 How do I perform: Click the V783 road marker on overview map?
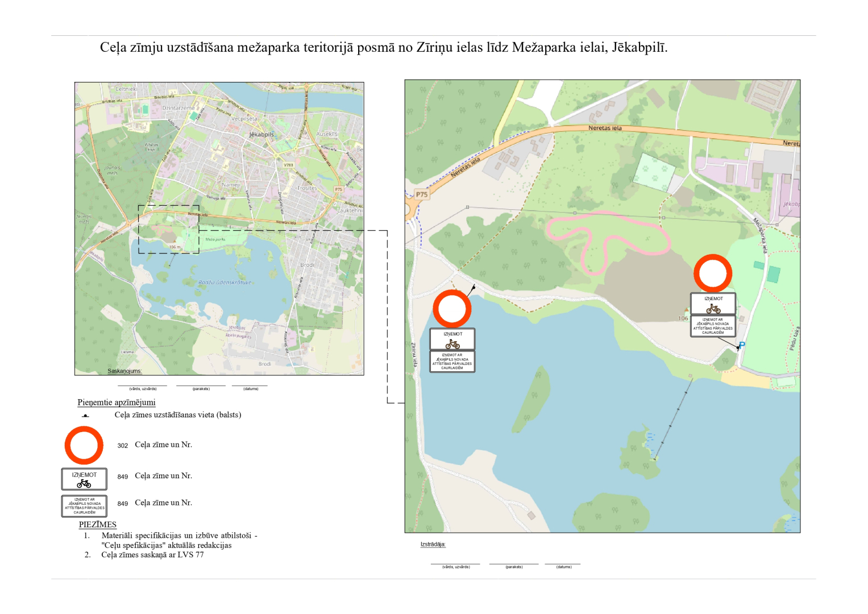[288, 165]
